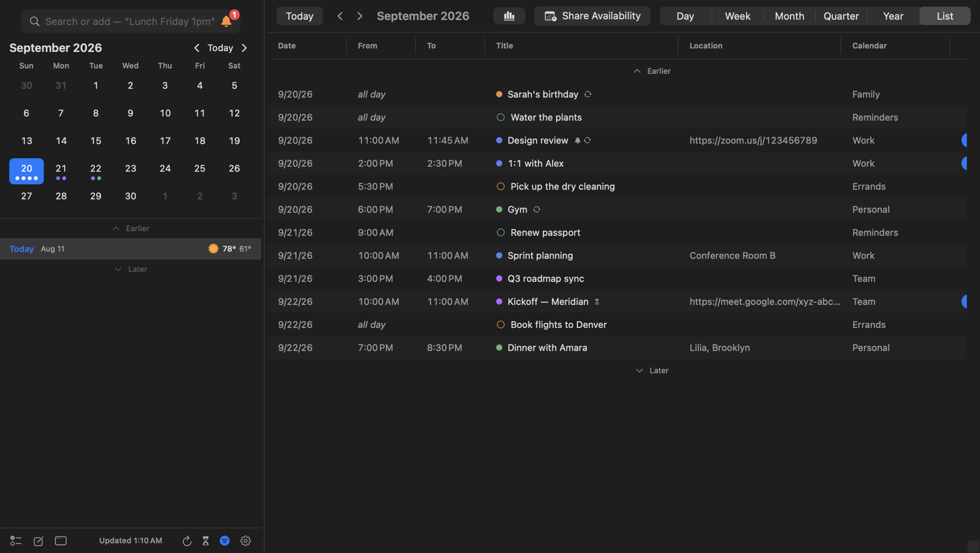The image size is (980, 553).
Task: Select September 21 in the mini calendar
Action: pos(61,171)
